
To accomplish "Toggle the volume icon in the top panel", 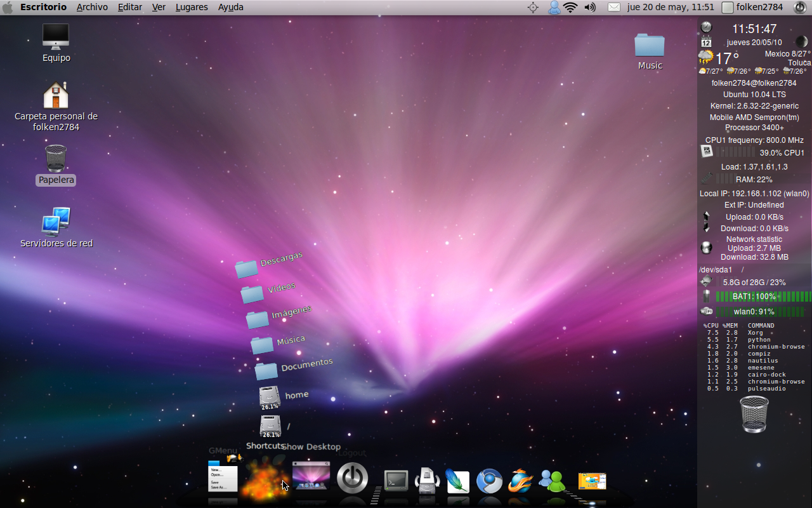I will click(x=589, y=7).
